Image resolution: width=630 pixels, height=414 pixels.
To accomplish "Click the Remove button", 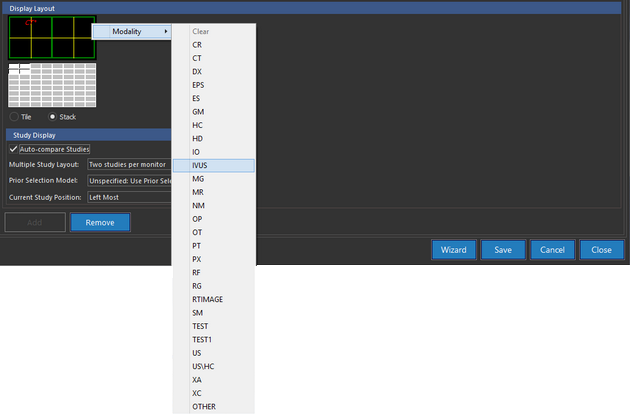I will point(100,222).
